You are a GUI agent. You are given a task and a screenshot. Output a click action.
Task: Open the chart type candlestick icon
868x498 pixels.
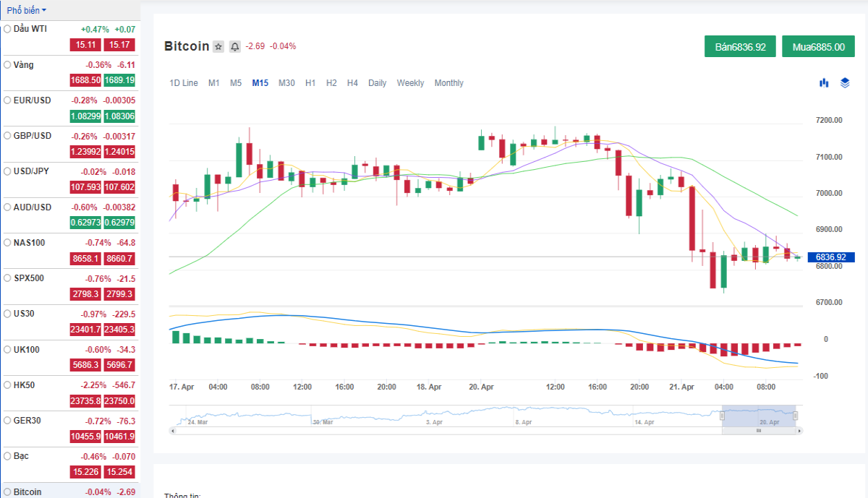point(824,83)
